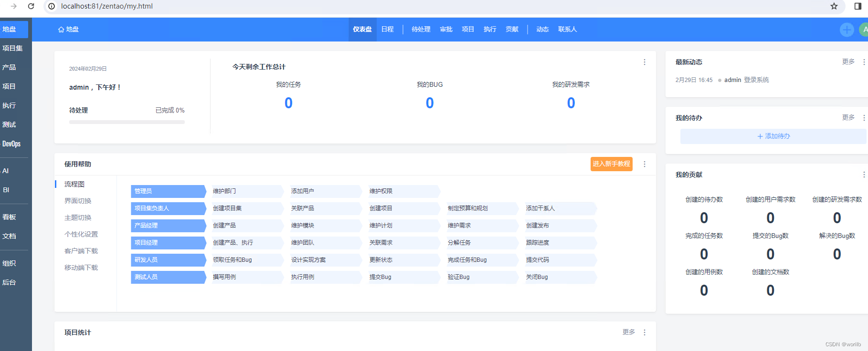This screenshot has height=351, width=868.
Task: Select 个性化设置 in the help panel
Action: [x=81, y=234]
